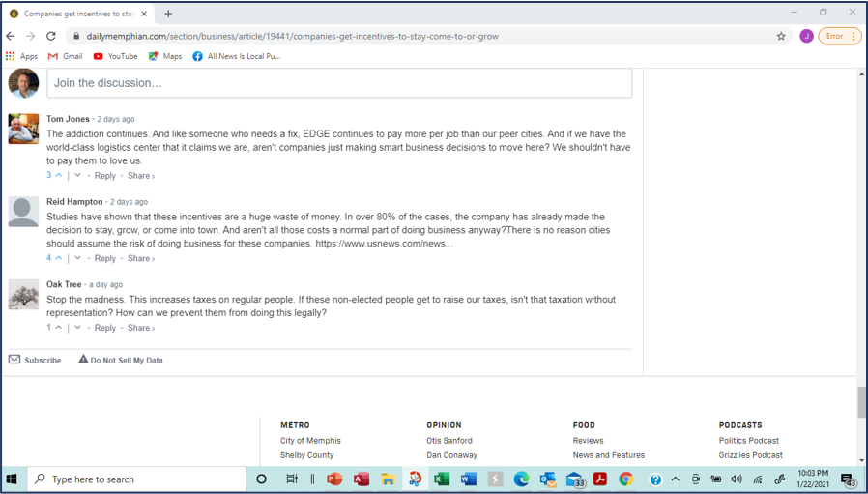Open the purple J profile avatar

point(806,36)
